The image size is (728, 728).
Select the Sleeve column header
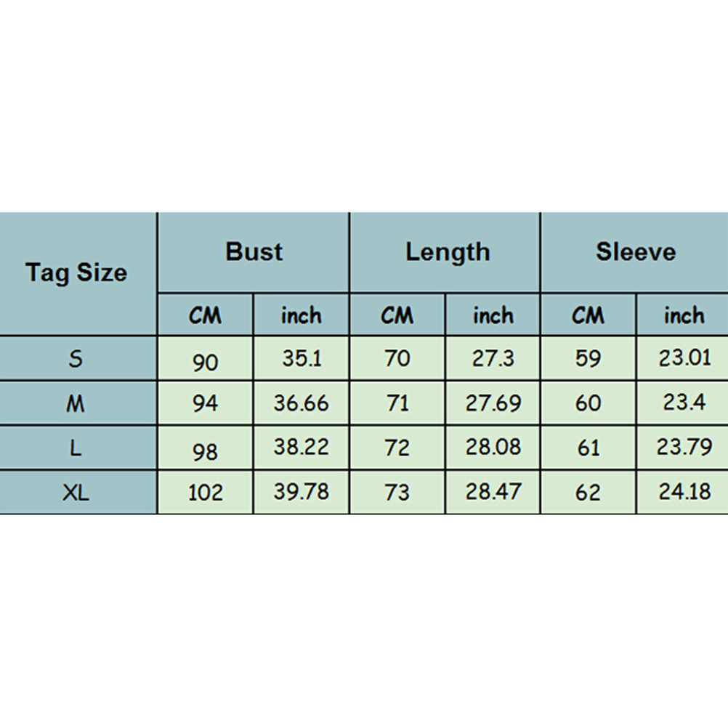636,252
